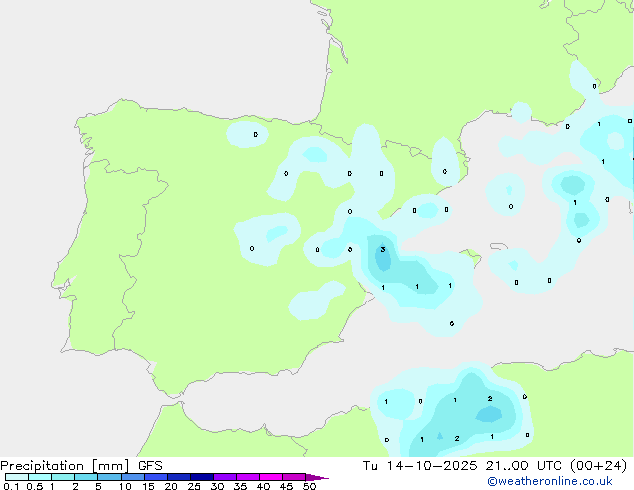Image resolution: width=634 pixels, height=490 pixels.
Task: Click the "30" legend scale label
Action: point(217,486)
